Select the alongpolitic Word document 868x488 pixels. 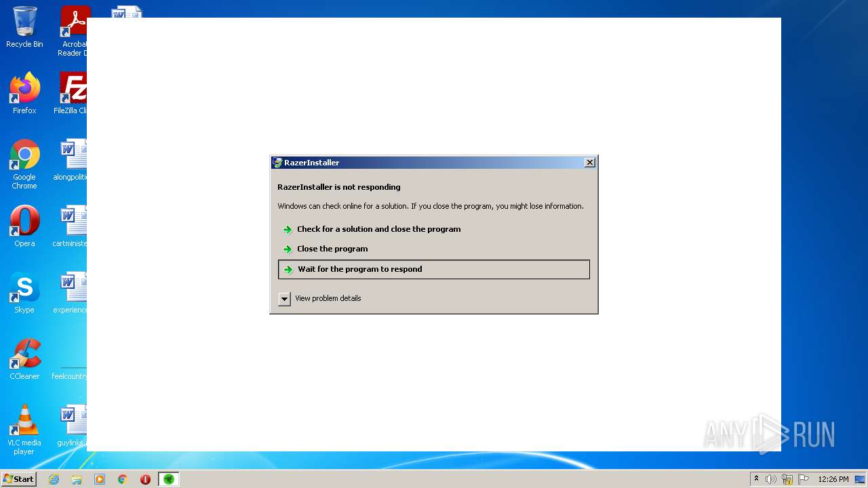pos(71,160)
